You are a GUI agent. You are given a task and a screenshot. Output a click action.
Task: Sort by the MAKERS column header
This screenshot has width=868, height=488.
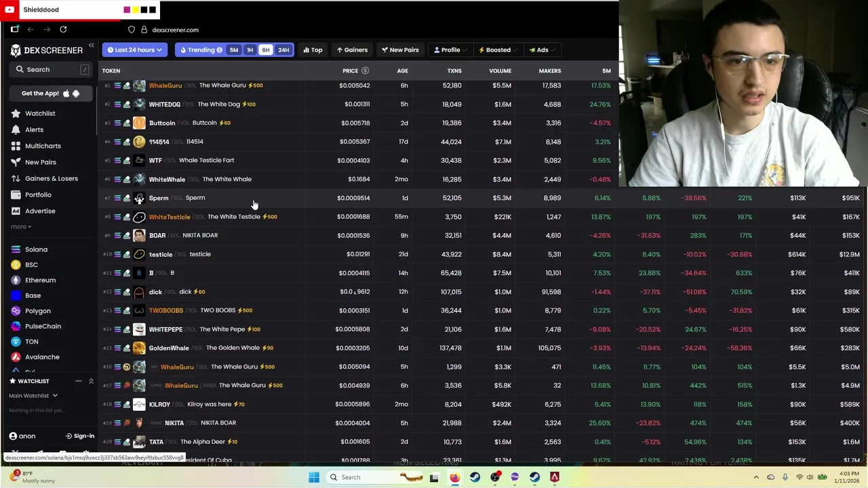(x=550, y=70)
